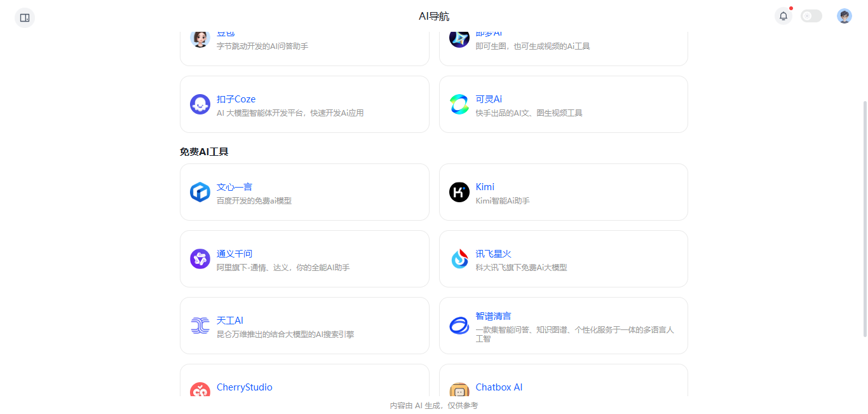Open the user avatar menu

click(x=844, y=16)
